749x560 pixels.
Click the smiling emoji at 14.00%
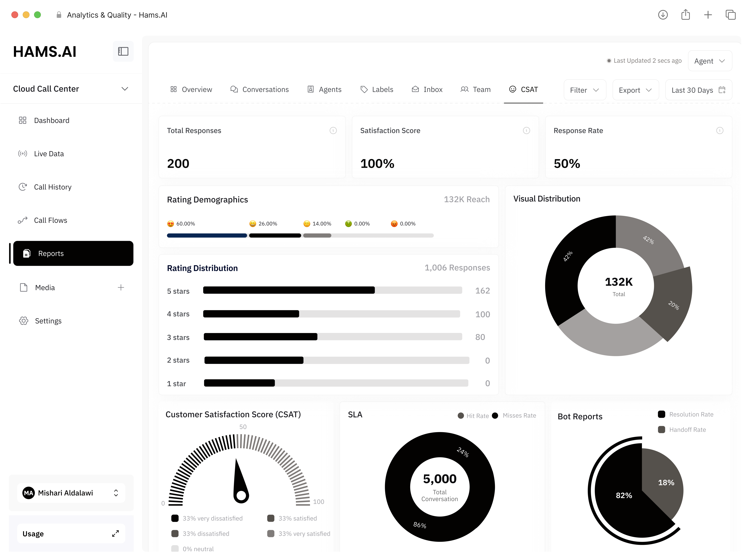tap(307, 224)
